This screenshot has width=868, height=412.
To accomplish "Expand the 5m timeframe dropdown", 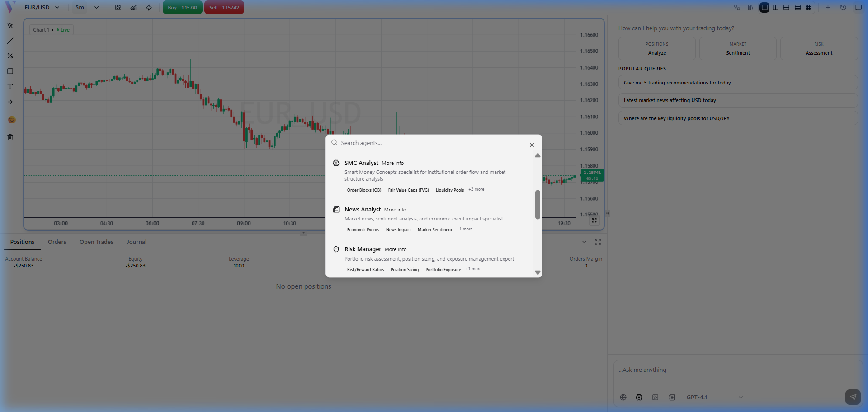I will [87, 8].
